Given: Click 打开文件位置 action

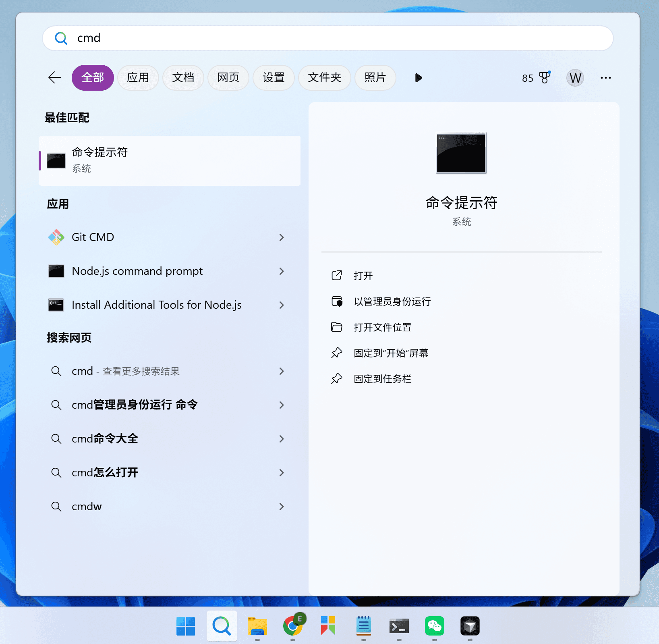Looking at the screenshot, I should (x=382, y=327).
